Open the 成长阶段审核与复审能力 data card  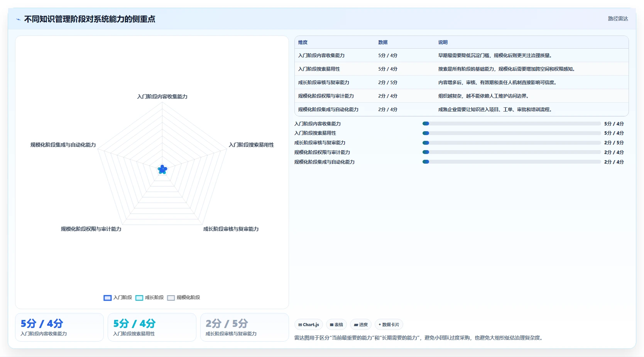coord(245,327)
